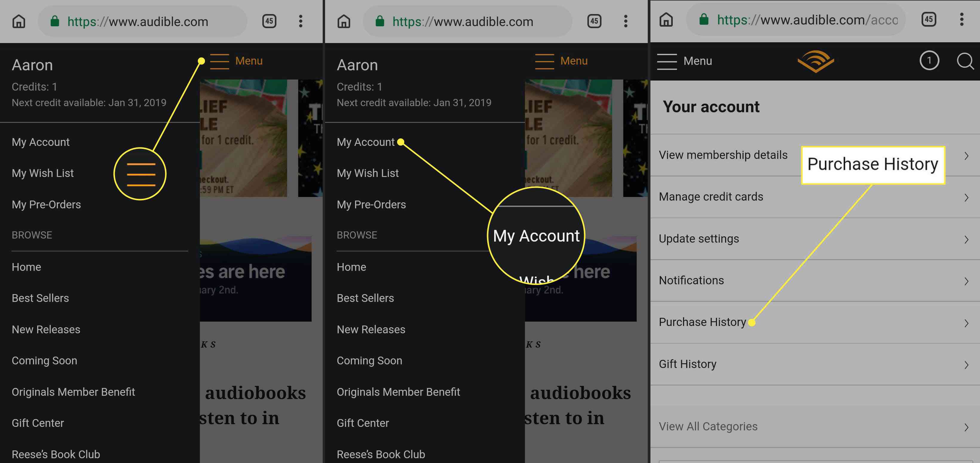Open Purchase History on the account page
This screenshot has height=463, width=980.
(815, 323)
